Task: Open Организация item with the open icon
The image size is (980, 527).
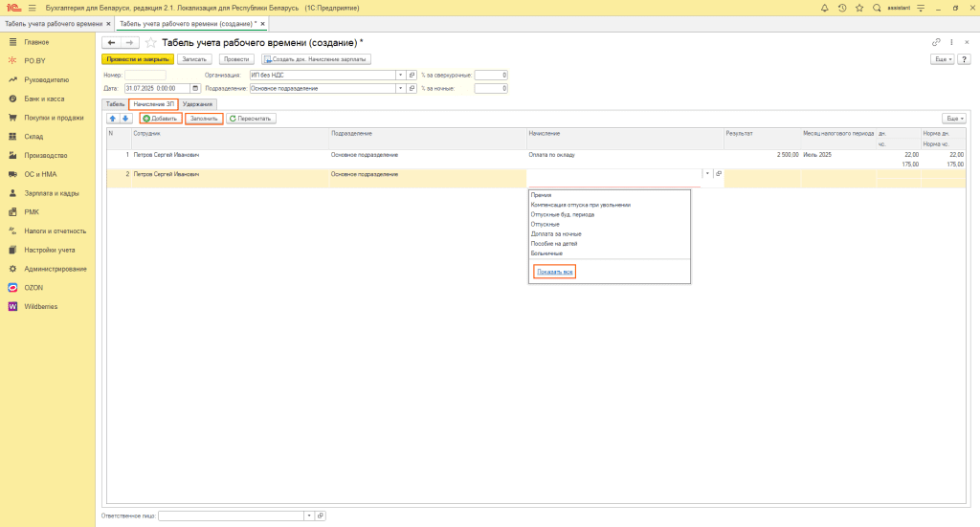Action: click(x=412, y=75)
